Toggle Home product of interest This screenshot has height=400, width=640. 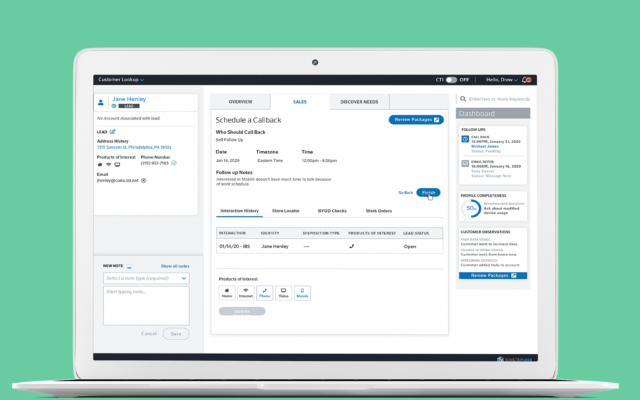[x=227, y=293]
